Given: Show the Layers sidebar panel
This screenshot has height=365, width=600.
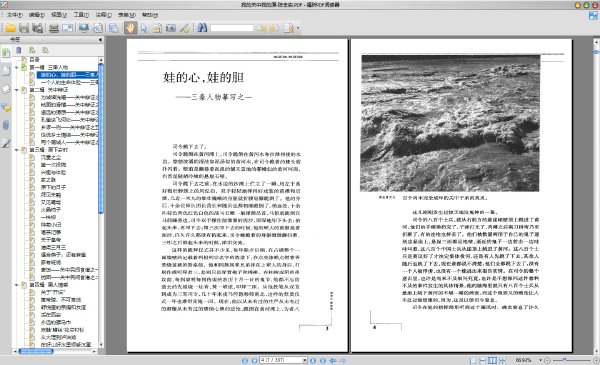Looking at the screenshot, I should [x=6, y=89].
